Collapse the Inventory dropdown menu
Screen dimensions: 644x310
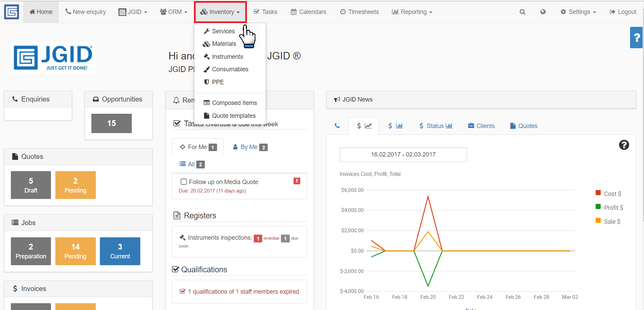tap(220, 12)
